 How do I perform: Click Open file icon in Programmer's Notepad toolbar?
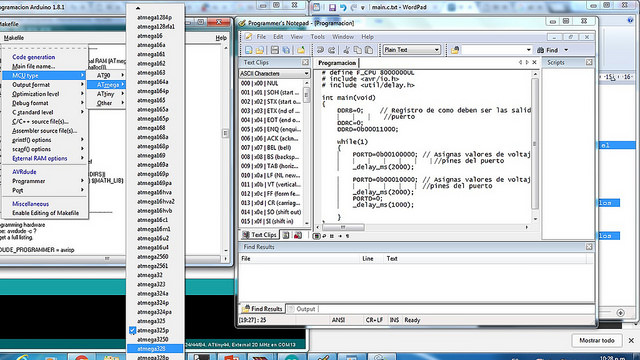pos(260,50)
